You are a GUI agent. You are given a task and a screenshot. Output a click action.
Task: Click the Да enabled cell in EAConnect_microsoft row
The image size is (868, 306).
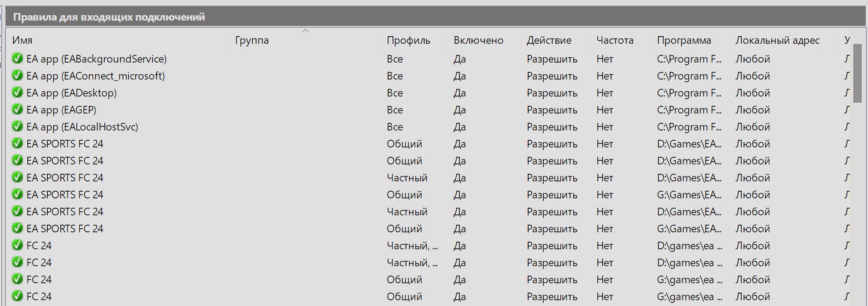460,76
